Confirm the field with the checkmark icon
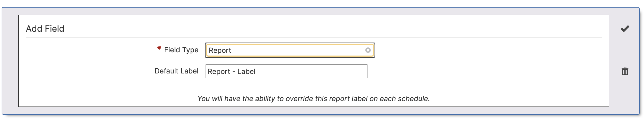 625,28
